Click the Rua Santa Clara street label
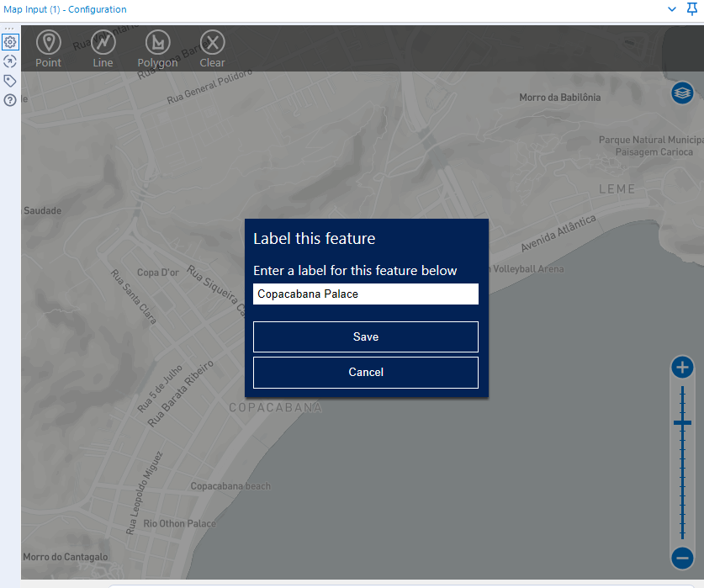704x588 pixels. click(134, 297)
